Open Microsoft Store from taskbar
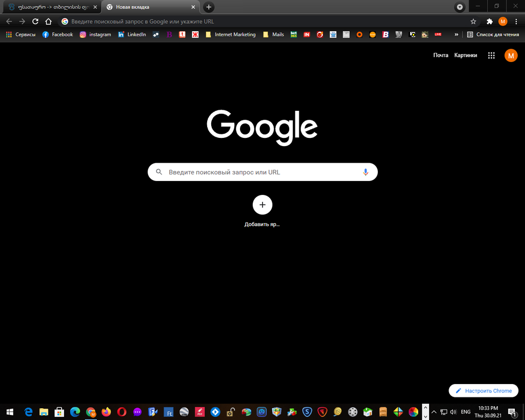This screenshot has width=525, height=420. (x=59, y=412)
